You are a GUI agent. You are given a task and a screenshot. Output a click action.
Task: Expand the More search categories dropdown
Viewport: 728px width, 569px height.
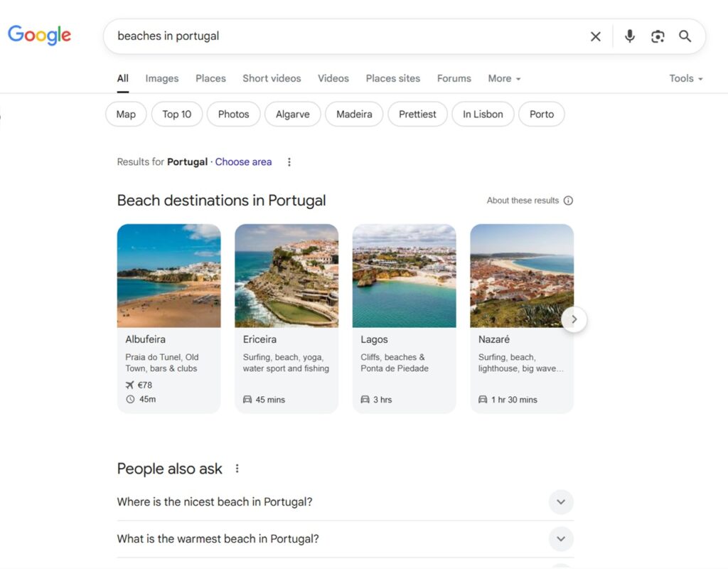(x=504, y=78)
